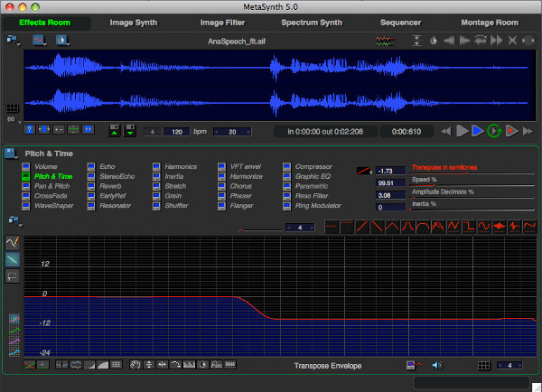The height and width of the screenshot is (392, 542).
Task: Click the transpose value field -1.73
Action: [x=390, y=171]
